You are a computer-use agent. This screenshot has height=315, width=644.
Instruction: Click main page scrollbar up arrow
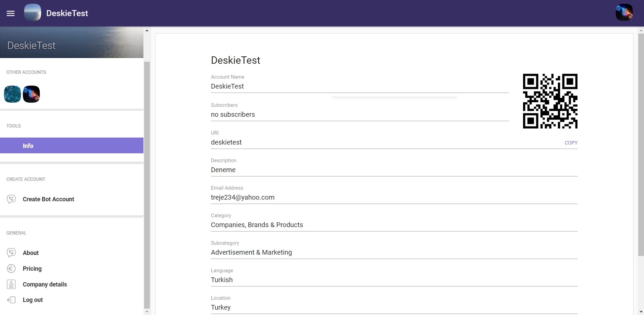click(641, 31)
